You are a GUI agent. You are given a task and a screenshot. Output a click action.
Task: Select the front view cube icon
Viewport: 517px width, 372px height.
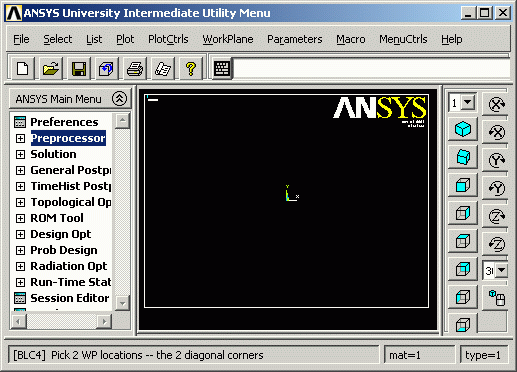point(463,185)
